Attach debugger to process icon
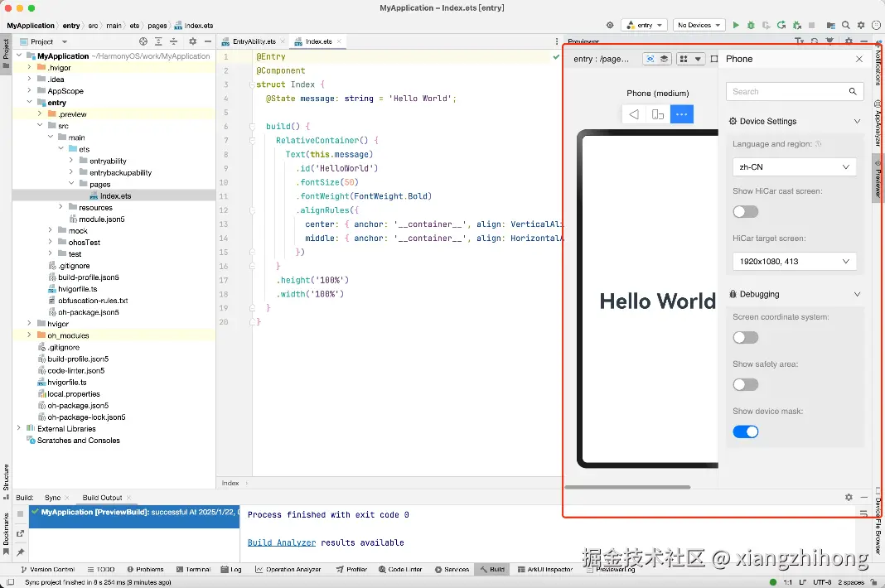The height and width of the screenshot is (588, 885). [x=796, y=25]
